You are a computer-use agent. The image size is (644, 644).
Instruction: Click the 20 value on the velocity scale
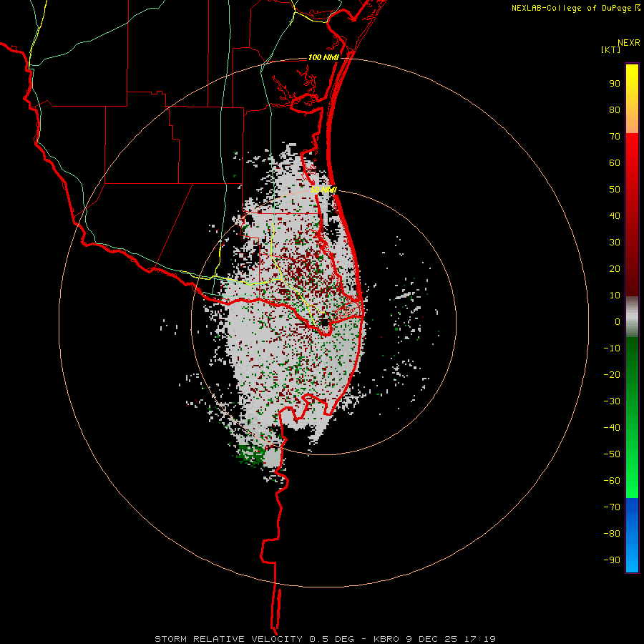coord(615,269)
